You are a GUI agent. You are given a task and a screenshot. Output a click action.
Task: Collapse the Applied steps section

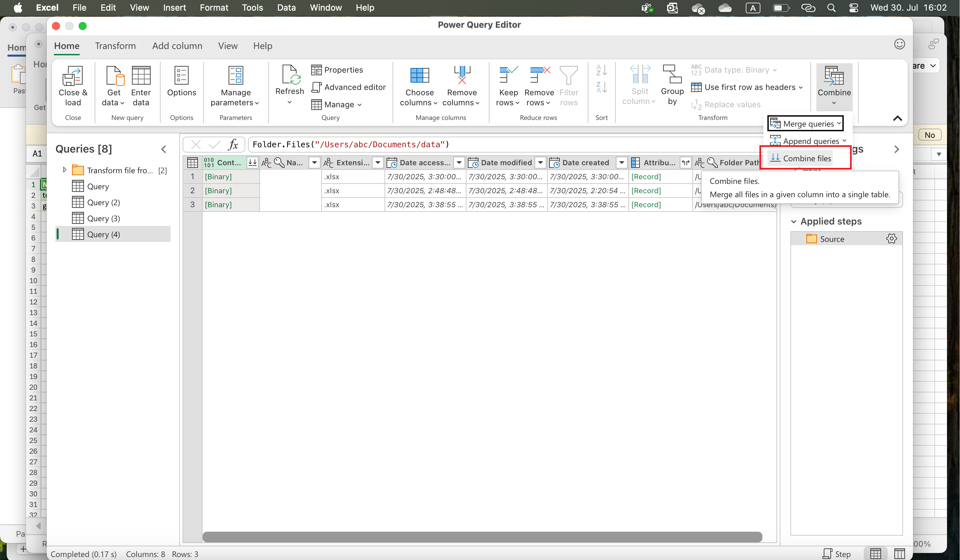(793, 221)
